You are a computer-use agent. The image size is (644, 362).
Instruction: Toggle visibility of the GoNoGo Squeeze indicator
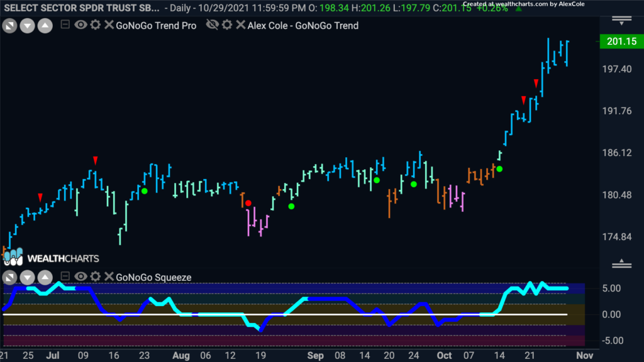80,277
